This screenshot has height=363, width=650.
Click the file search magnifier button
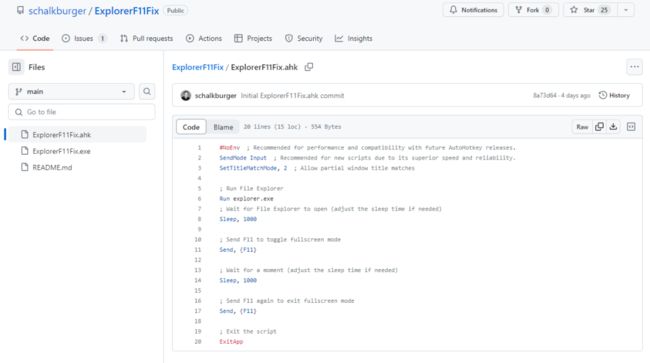click(147, 92)
